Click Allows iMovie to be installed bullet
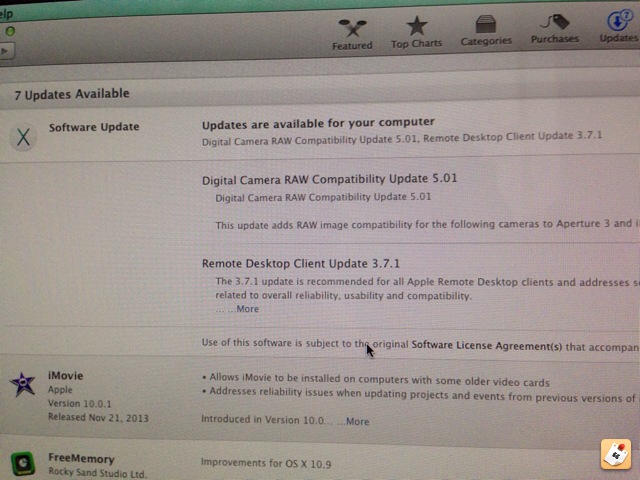640x480 pixels. tap(376, 380)
